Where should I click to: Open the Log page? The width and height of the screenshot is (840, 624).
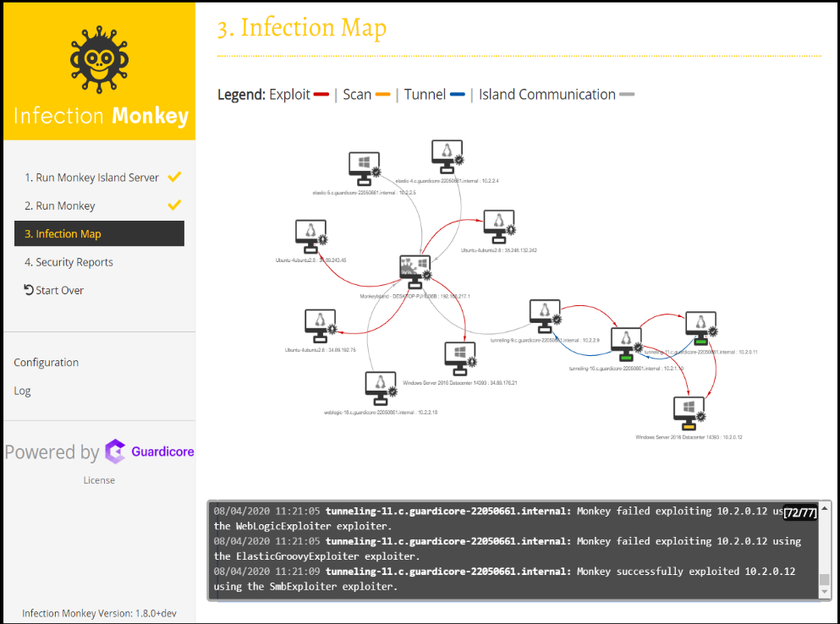pyautogui.click(x=22, y=391)
